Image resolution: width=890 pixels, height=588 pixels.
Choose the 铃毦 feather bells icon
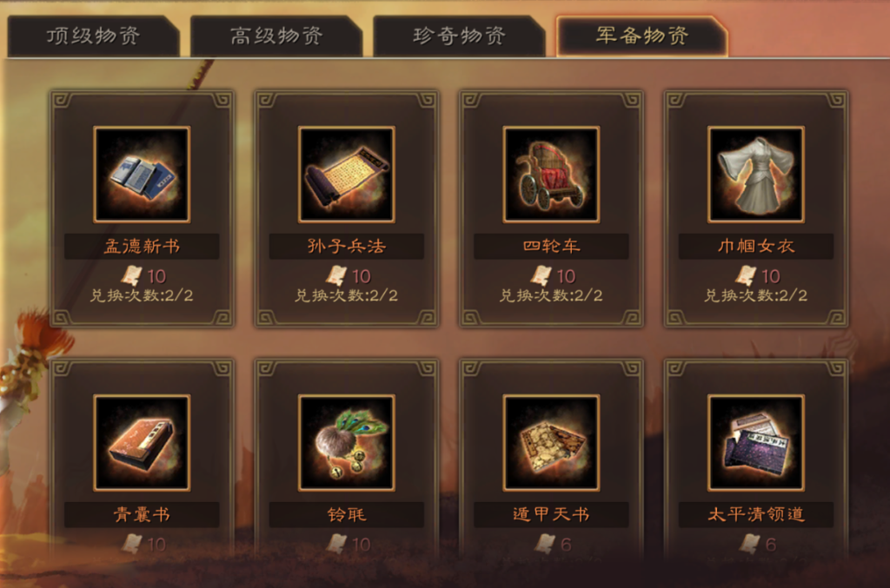tap(347, 443)
